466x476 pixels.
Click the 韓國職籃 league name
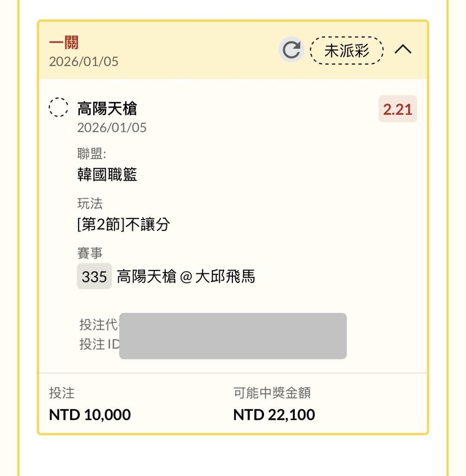point(107,175)
